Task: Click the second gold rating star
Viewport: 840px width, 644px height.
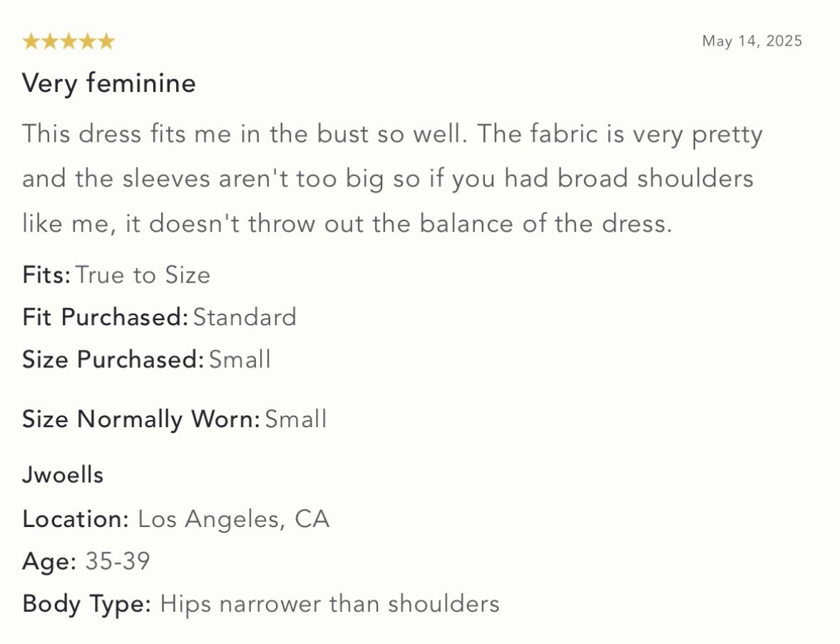Action: tap(50, 41)
